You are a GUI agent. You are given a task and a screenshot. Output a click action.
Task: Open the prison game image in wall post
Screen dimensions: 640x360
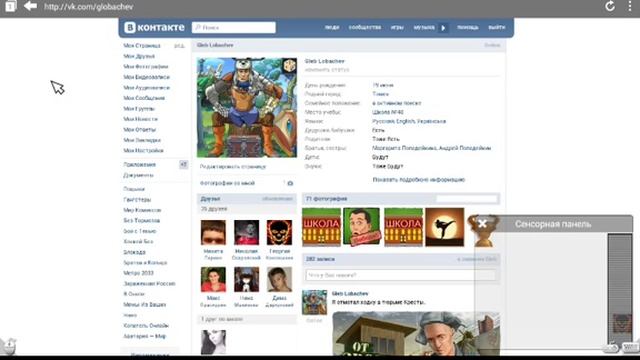416,334
